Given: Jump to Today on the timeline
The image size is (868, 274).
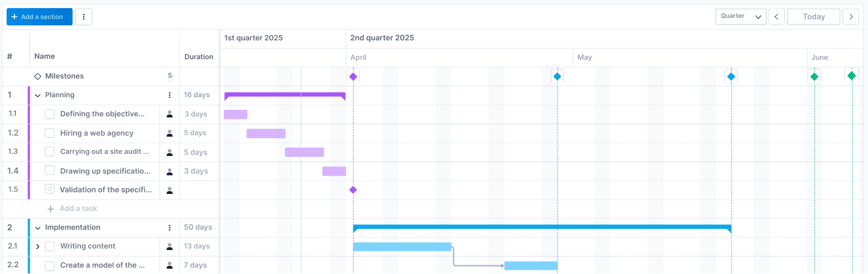Looking at the screenshot, I should [813, 17].
